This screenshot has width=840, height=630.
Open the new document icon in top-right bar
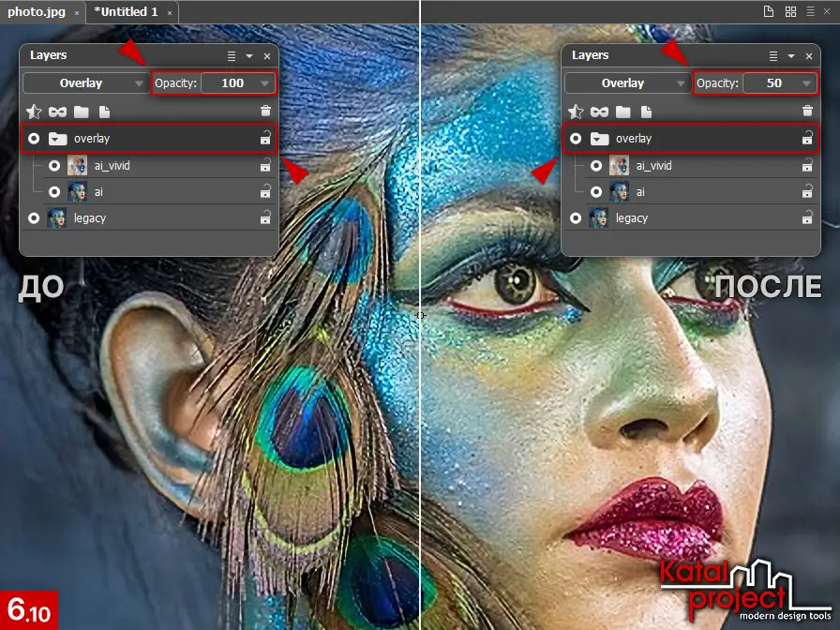(x=769, y=12)
